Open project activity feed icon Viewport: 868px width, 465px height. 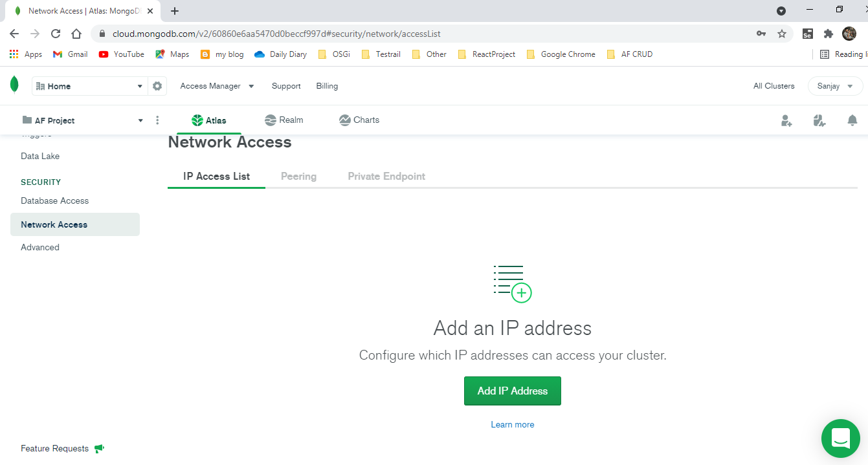pyautogui.click(x=819, y=120)
